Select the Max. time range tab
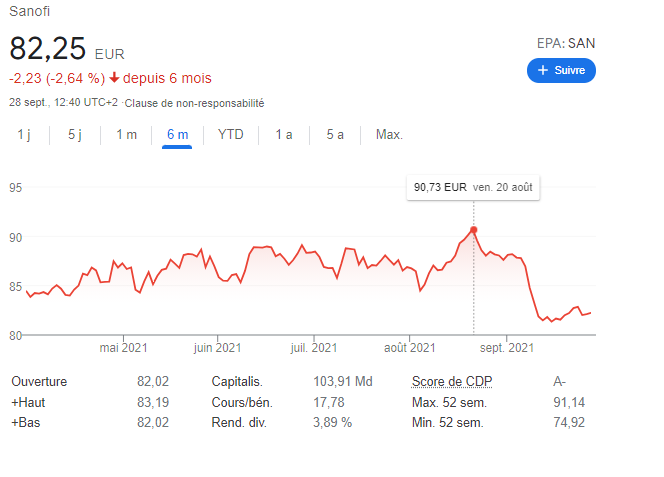This screenshot has height=477, width=664. point(389,135)
